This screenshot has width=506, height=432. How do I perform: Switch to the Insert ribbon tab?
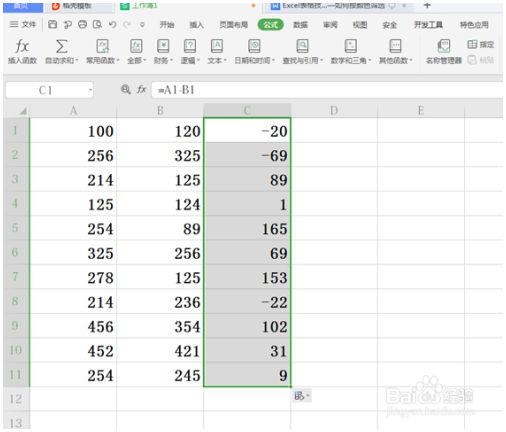coord(196,25)
